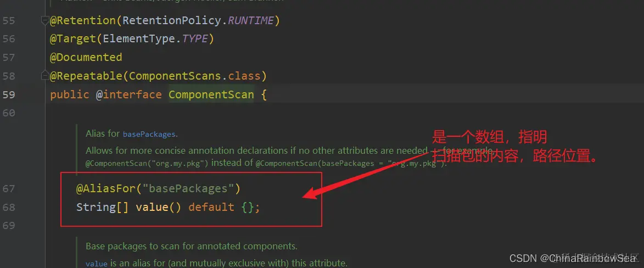Click the @Target annotation
This screenshot has width=644, height=268.
click(x=72, y=39)
